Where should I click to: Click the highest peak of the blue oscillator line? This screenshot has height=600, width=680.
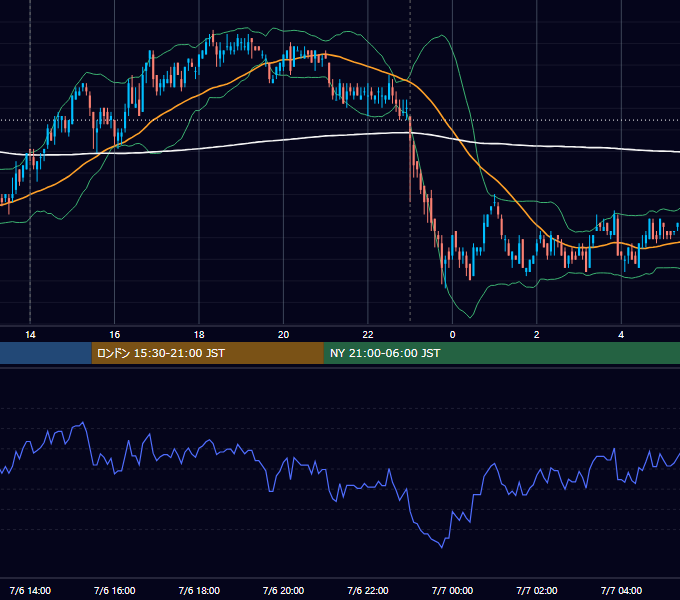point(83,423)
